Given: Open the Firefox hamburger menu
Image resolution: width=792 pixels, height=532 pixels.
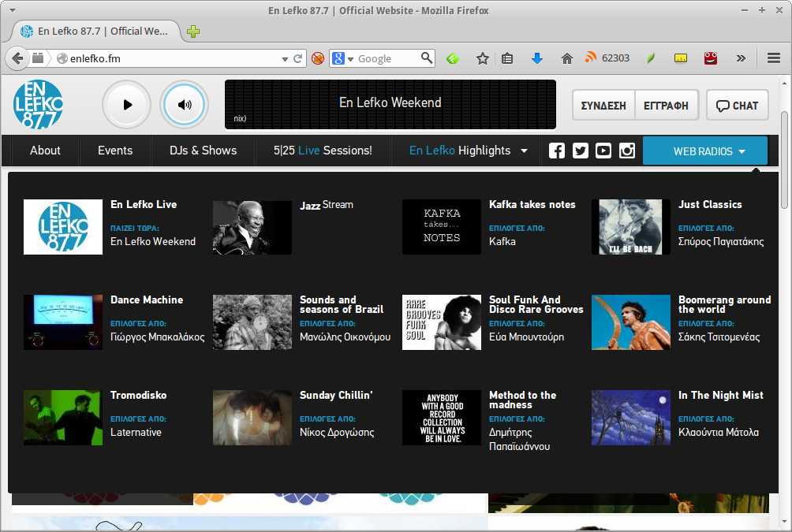Looking at the screenshot, I should [x=774, y=58].
